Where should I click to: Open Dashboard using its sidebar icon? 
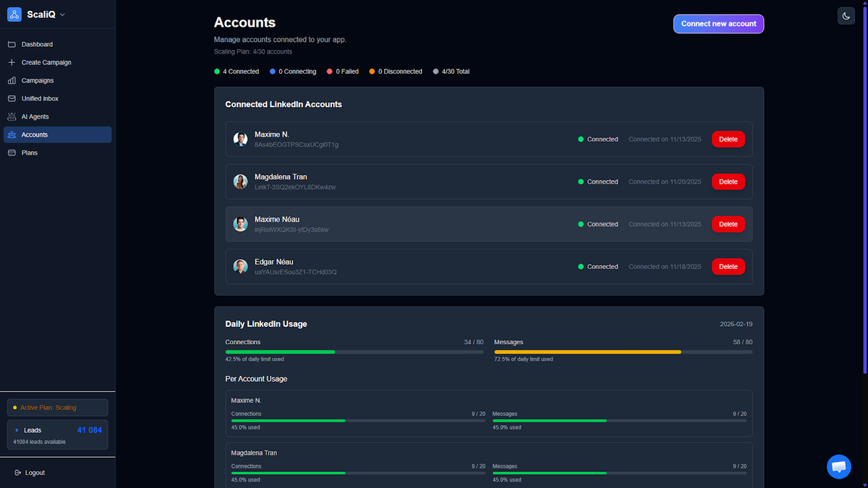coord(12,44)
